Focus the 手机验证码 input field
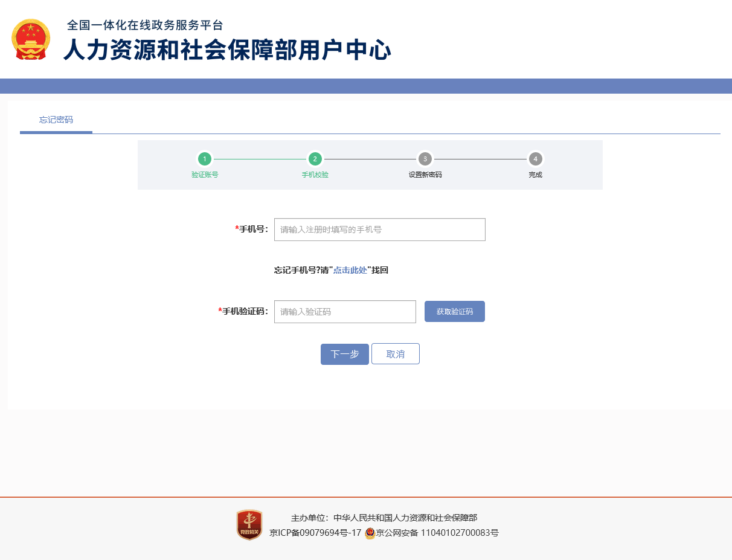The image size is (732, 560). [x=345, y=312]
